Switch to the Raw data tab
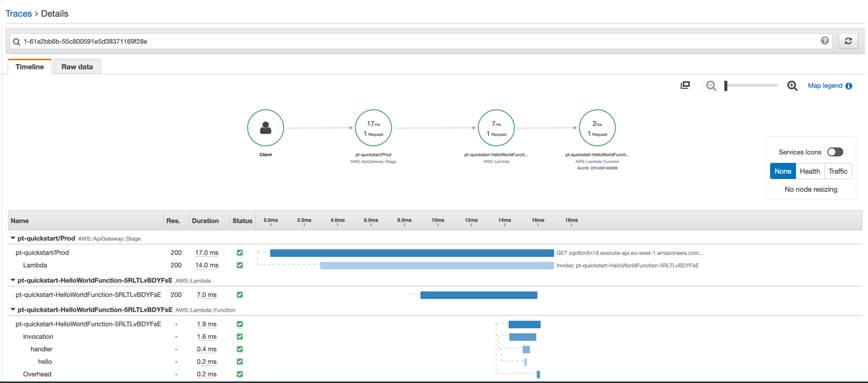 pyautogui.click(x=77, y=67)
